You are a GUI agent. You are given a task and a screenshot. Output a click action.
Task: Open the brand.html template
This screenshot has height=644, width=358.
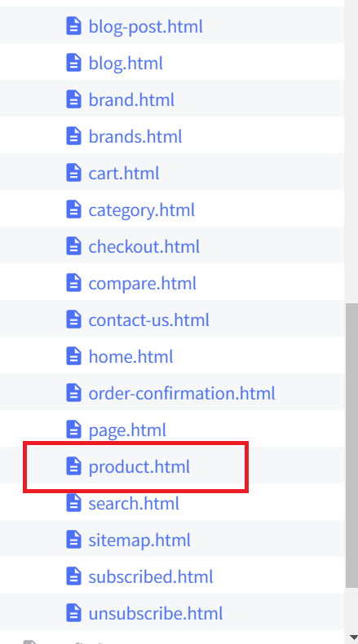pos(131,99)
